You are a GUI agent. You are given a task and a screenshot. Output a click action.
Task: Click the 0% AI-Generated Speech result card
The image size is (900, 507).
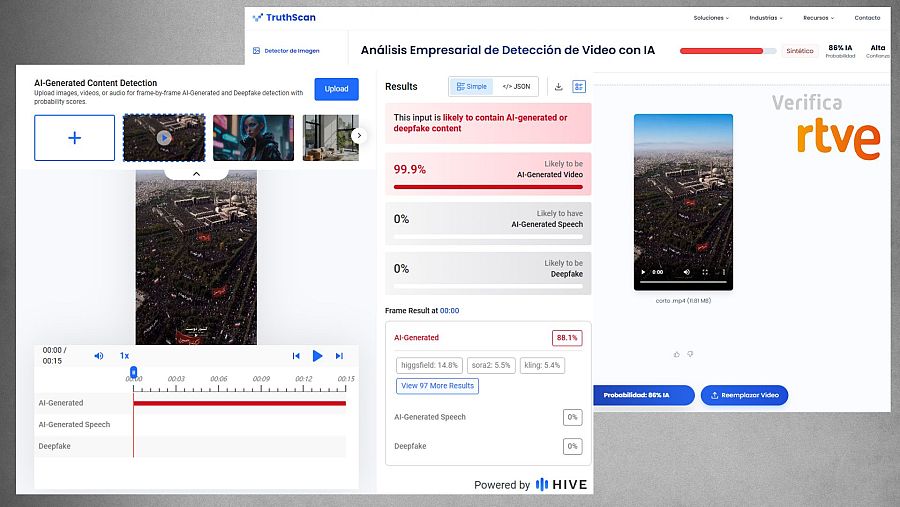pos(488,223)
